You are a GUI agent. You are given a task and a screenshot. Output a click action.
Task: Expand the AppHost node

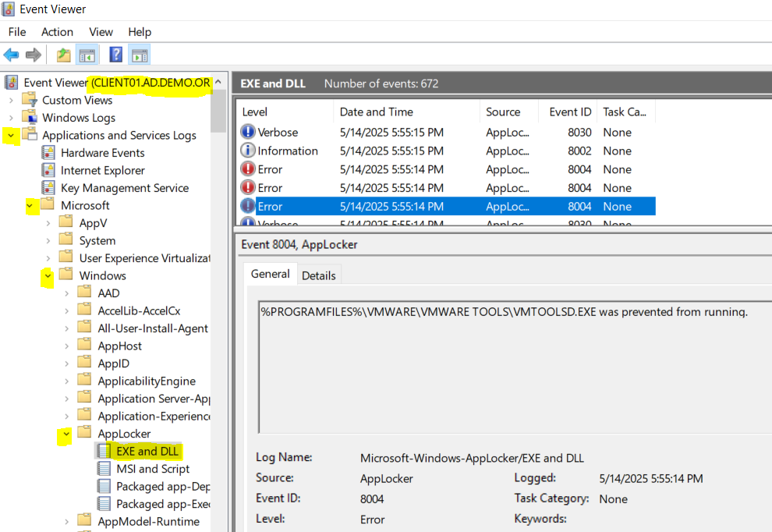[66, 346]
